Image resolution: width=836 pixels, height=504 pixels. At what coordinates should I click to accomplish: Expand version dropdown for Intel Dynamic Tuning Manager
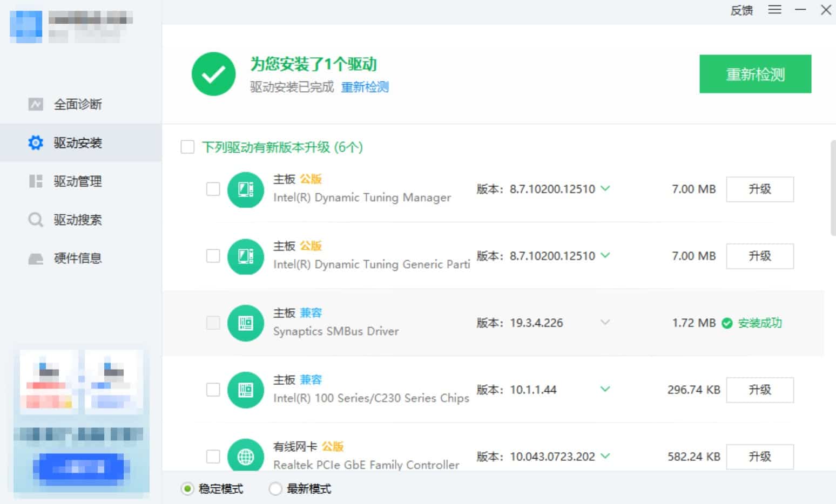[605, 188]
